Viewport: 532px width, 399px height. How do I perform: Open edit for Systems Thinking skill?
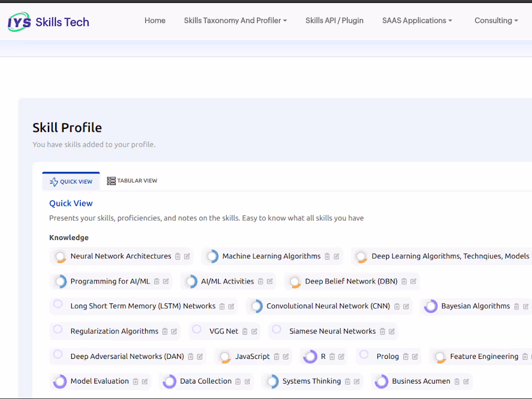(x=357, y=381)
